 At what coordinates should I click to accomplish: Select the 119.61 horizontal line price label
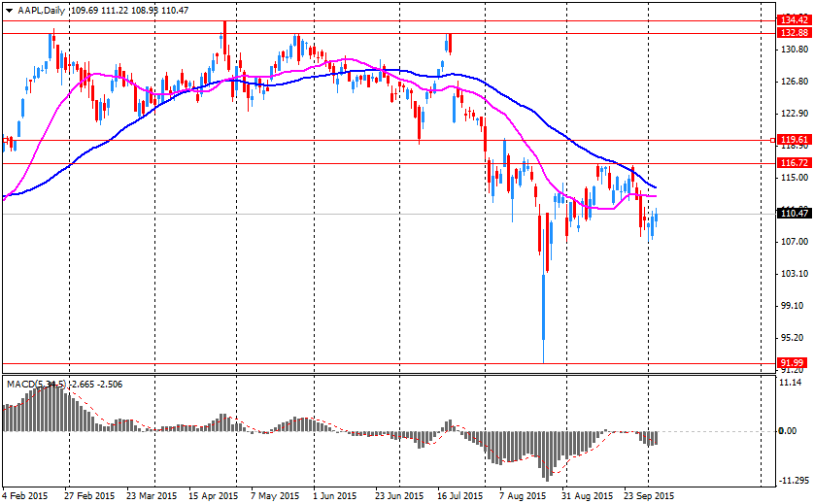point(795,140)
